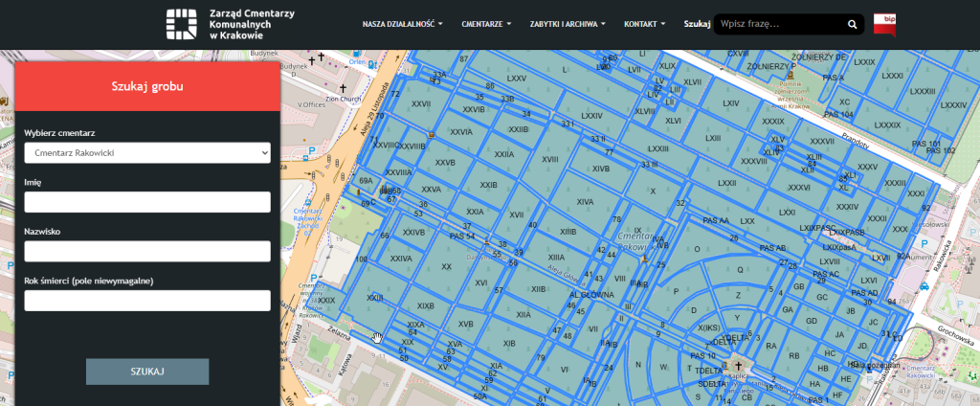Select cemetery section XXIB on map
This screenshot has height=406, width=980.
pyautogui.click(x=488, y=185)
